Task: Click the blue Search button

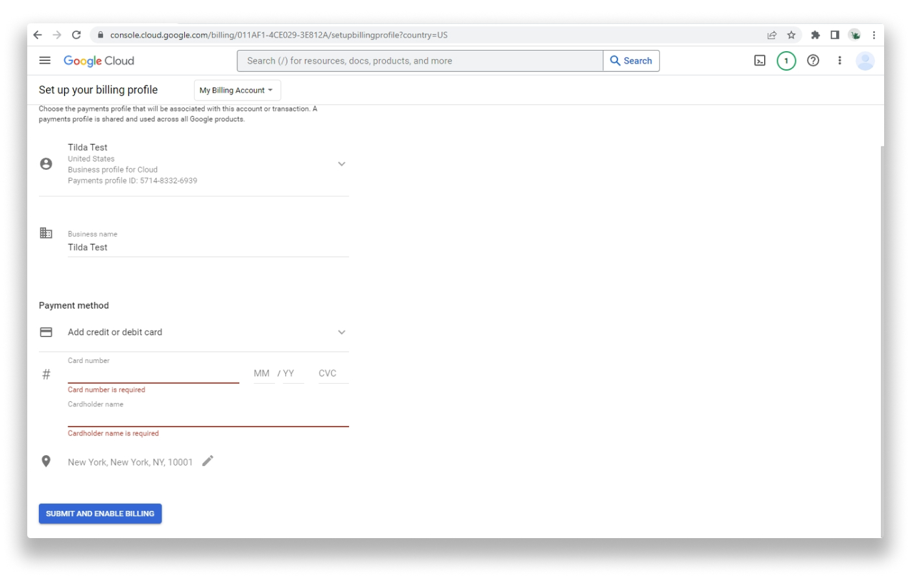Action: click(x=631, y=61)
